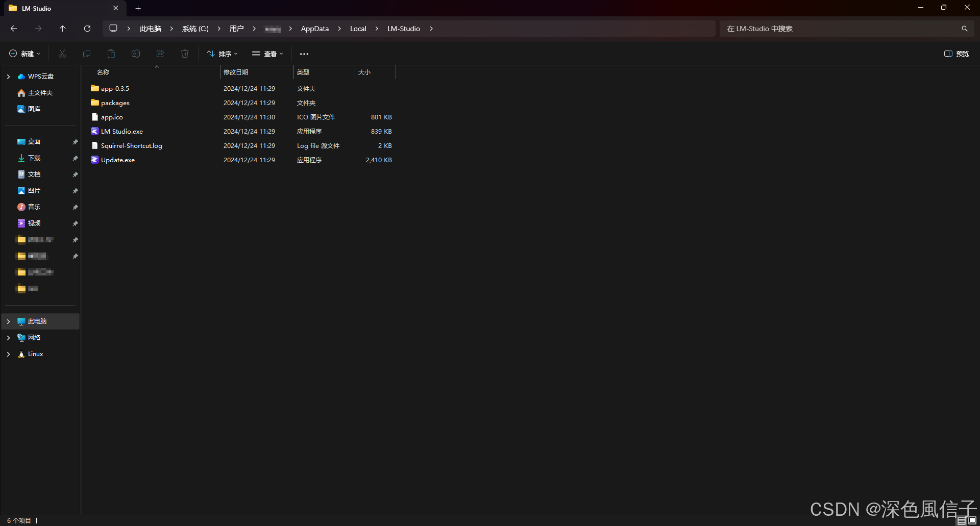Expand the WPS云盘 tree node
The width and height of the screenshot is (980, 526).
(8, 77)
